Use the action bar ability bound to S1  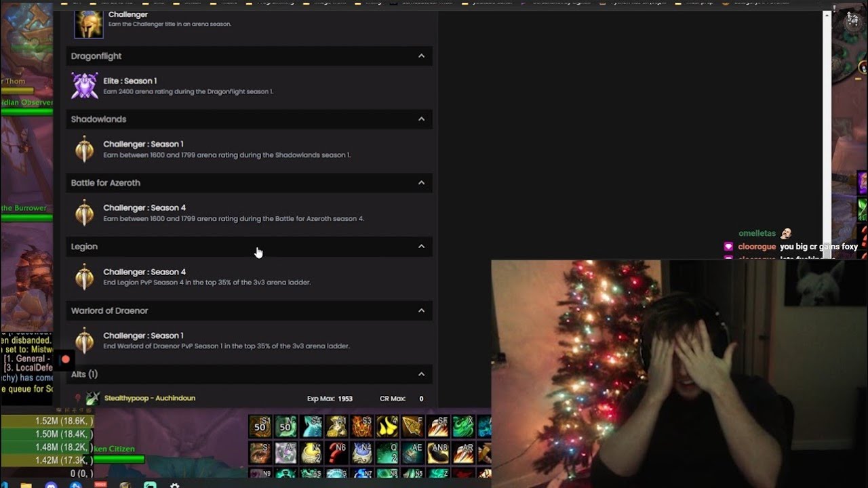(x=260, y=426)
